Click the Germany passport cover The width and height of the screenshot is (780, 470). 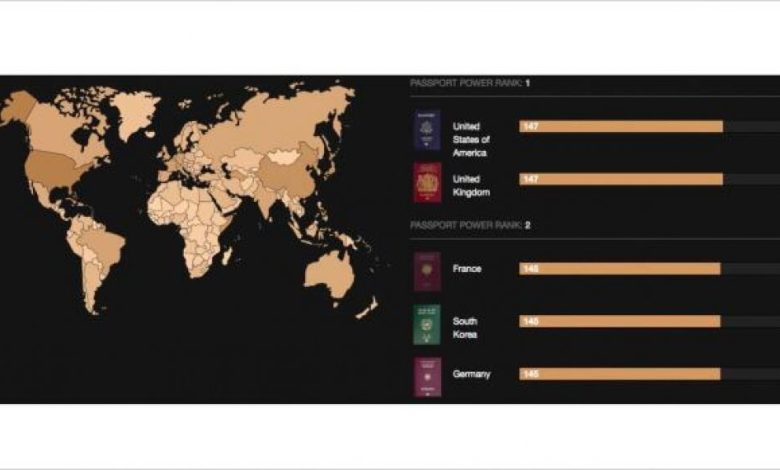pos(427,377)
